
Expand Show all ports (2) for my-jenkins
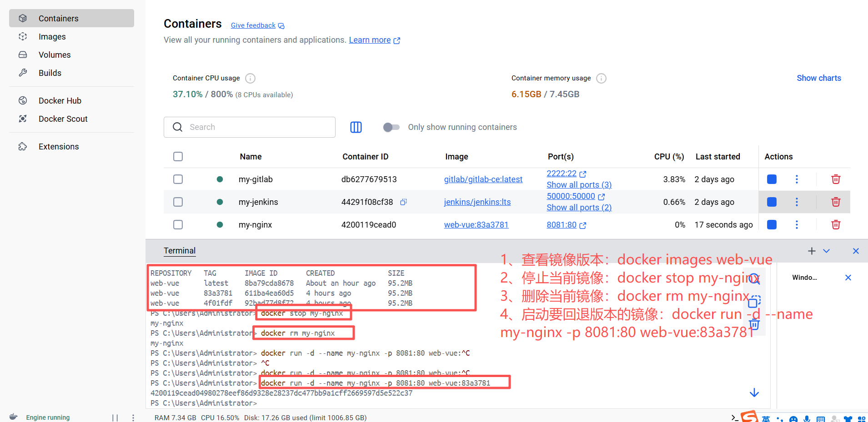pos(579,208)
